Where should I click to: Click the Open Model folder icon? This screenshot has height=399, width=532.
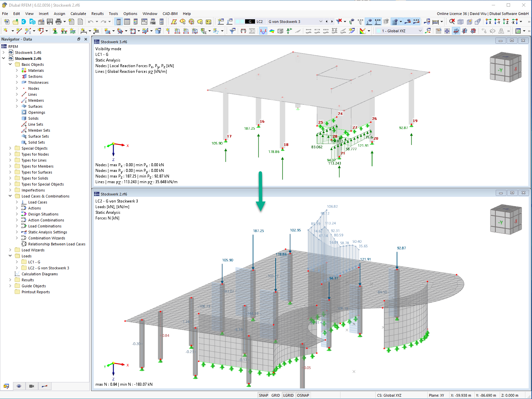pyautogui.click(x=15, y=22)
